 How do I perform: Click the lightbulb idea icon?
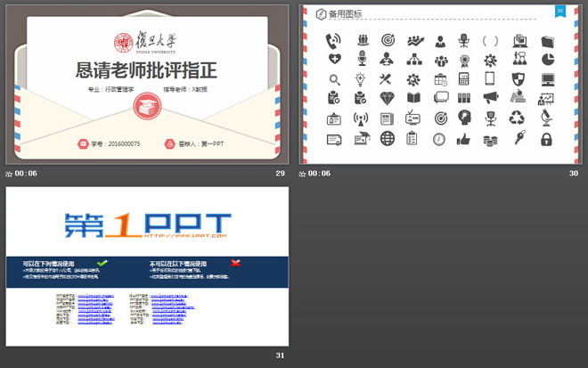pos(360,79)
